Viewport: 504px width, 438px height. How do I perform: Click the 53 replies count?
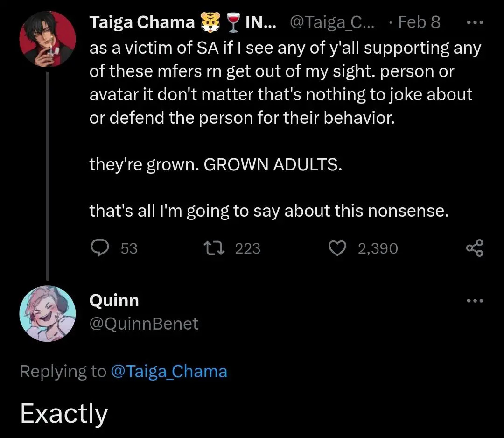(129, 248)
